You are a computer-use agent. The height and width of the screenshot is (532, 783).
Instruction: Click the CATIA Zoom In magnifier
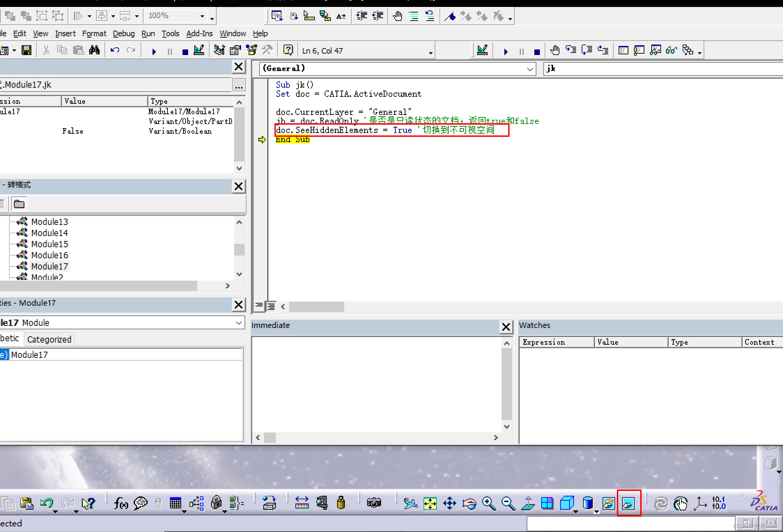(x=489, y=503)
